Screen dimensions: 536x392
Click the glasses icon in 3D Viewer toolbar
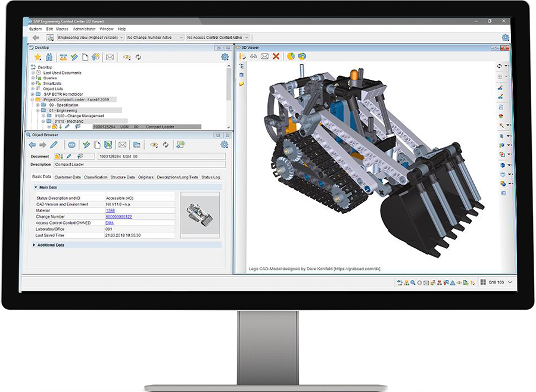tap(253, 56)
